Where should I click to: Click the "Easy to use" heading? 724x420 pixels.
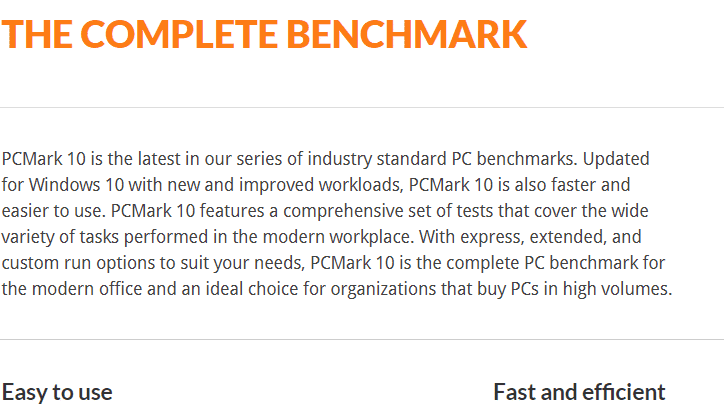pos(57,393)
